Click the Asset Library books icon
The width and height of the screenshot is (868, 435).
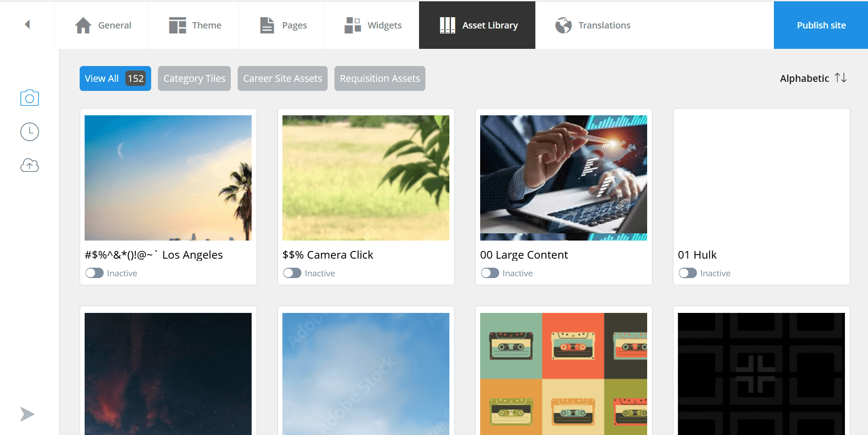pyautogui.click(x=448, y=25)
